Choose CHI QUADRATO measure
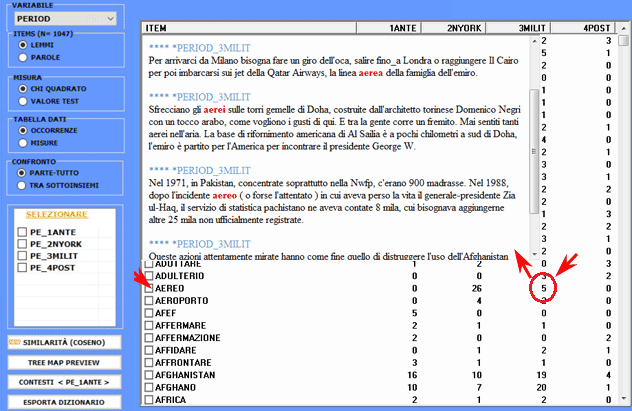The width and height of the screenshot is (632, 411). pos(23,89)
